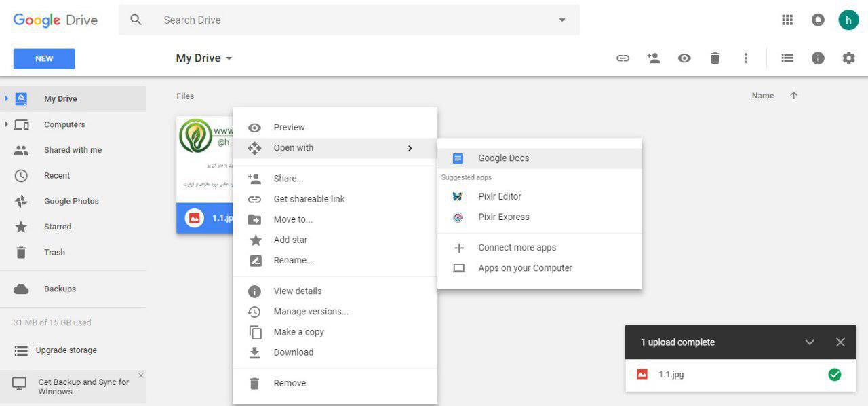Image resolution: width=868 pixels, height=406 pixels.
Task: Expand the My Drive tree arrow
Action: [x=7, y=98]
